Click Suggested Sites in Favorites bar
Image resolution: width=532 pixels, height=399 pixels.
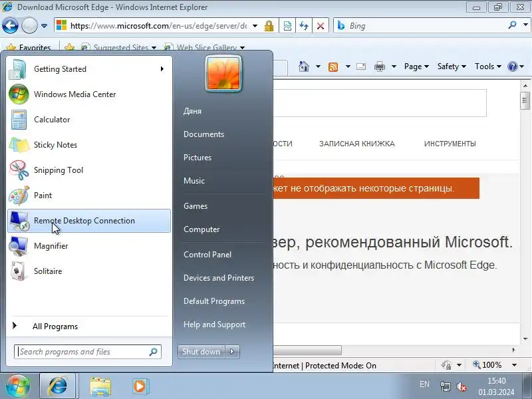point(119,47)
